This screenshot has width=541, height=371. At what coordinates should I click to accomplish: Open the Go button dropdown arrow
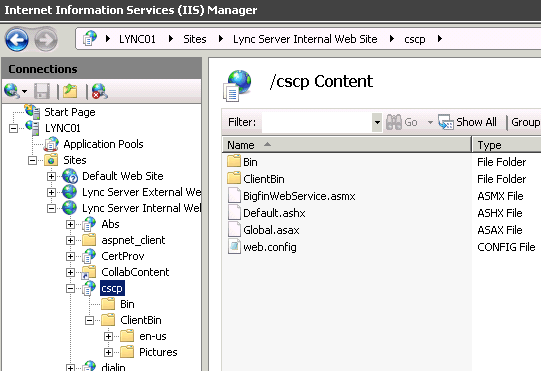[430, 122]
